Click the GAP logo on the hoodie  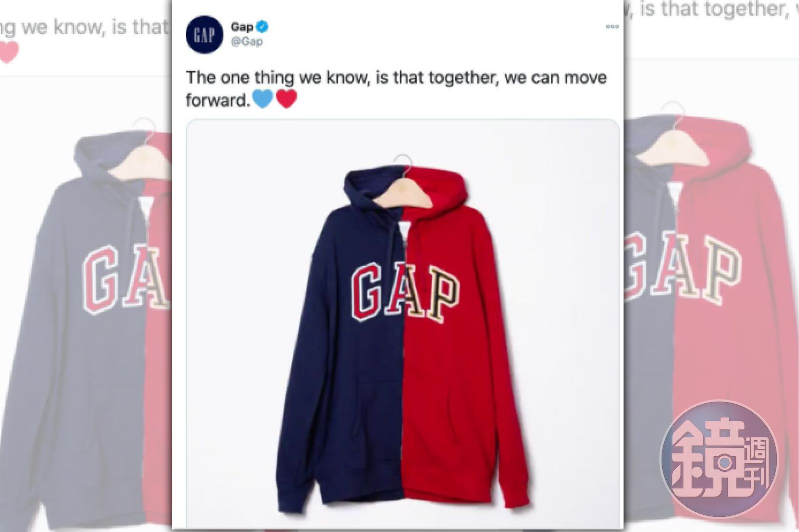tap(404, 292)
